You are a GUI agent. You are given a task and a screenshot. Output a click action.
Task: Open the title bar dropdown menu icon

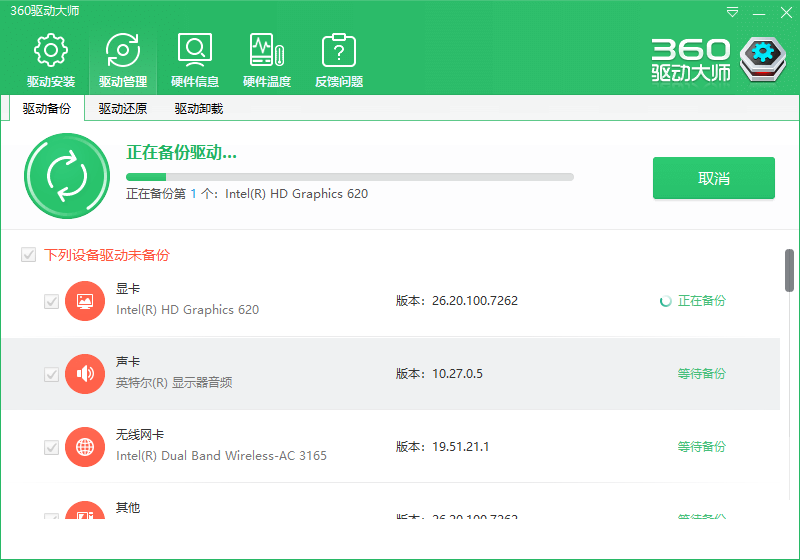click(732, 12)
